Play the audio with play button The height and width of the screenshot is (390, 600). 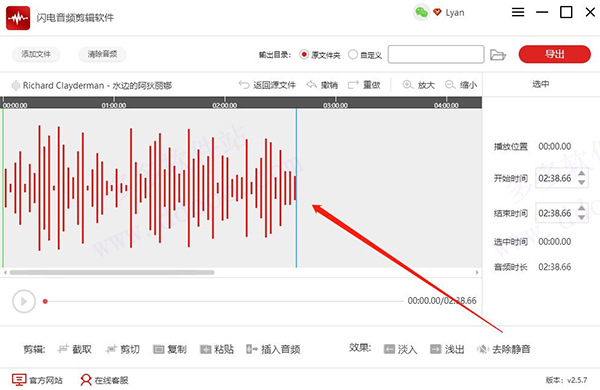tap(24, 301)
